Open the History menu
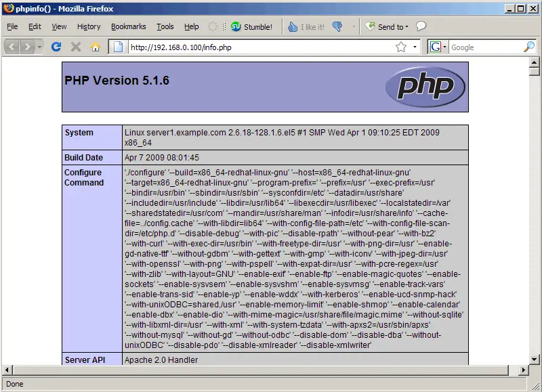Viewport: 542px width, 392px height. (89, 26)
